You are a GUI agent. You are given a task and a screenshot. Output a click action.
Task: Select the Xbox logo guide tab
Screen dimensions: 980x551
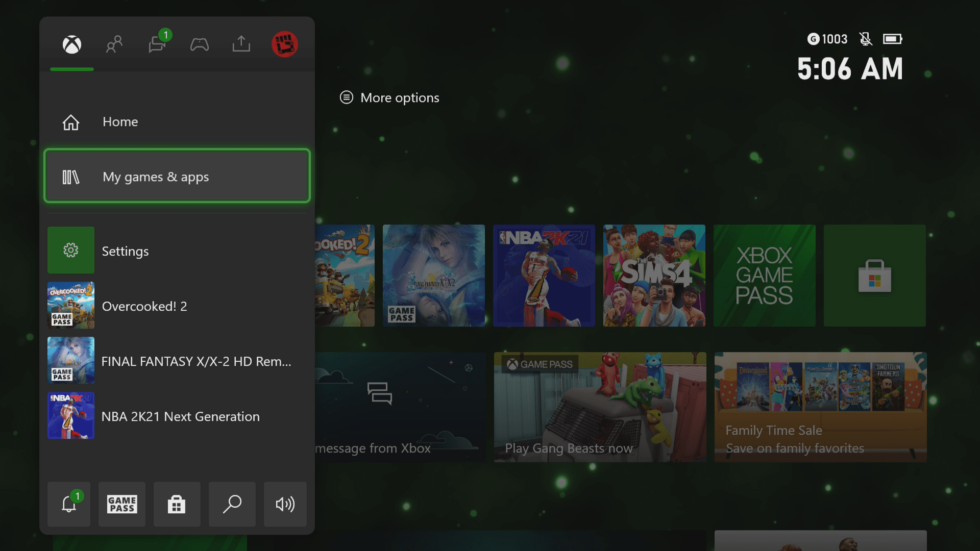[x=72, y=44]
